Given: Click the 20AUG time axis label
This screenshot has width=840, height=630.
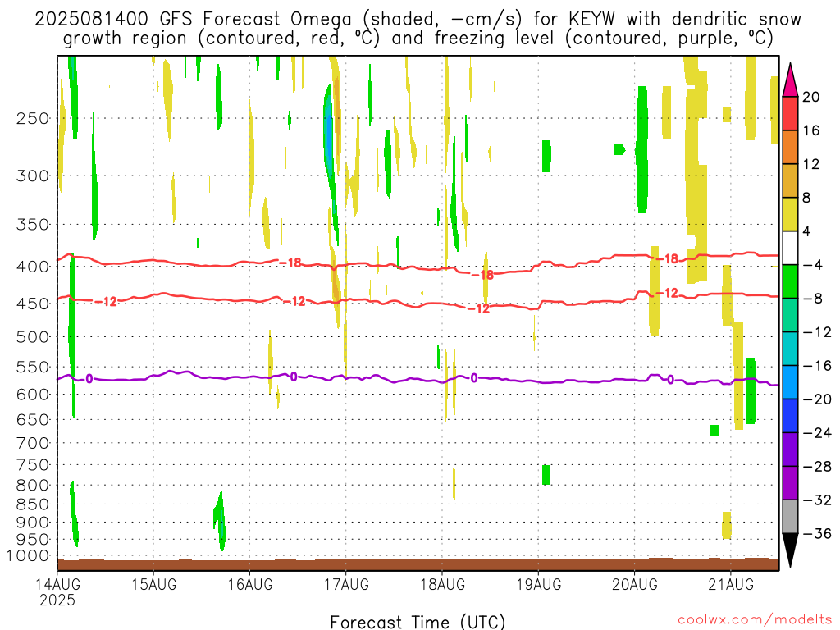Looking at the screenshot, I should point(634,584).
